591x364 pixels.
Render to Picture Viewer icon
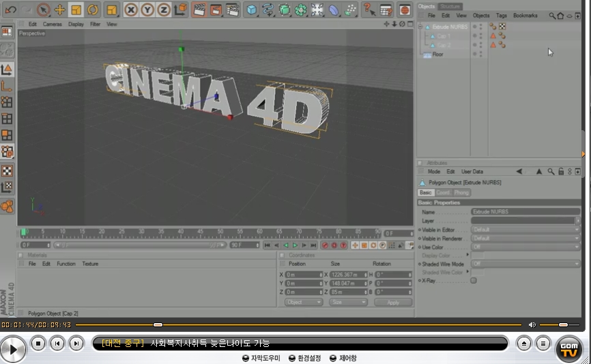point(216,10)
